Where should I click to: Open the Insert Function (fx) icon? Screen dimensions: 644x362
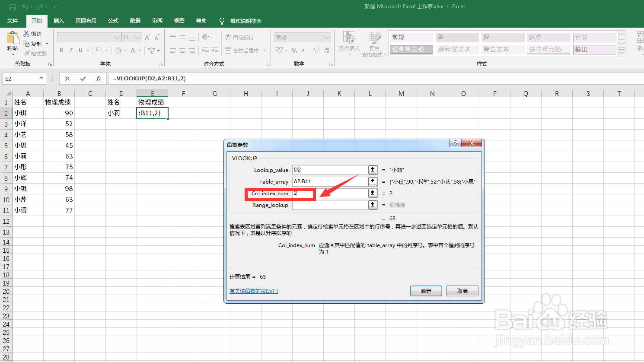click(x=98, y=79)
